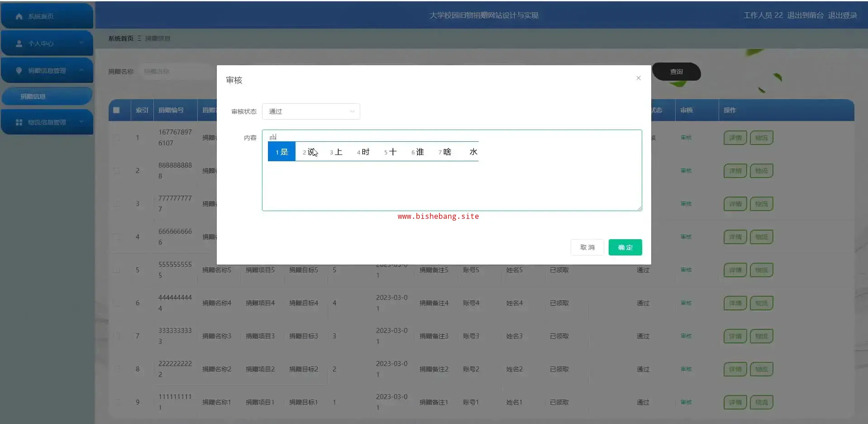Click 退出到前台 in the header
This screenshot has height=424, width=868.
click(805, 15)
